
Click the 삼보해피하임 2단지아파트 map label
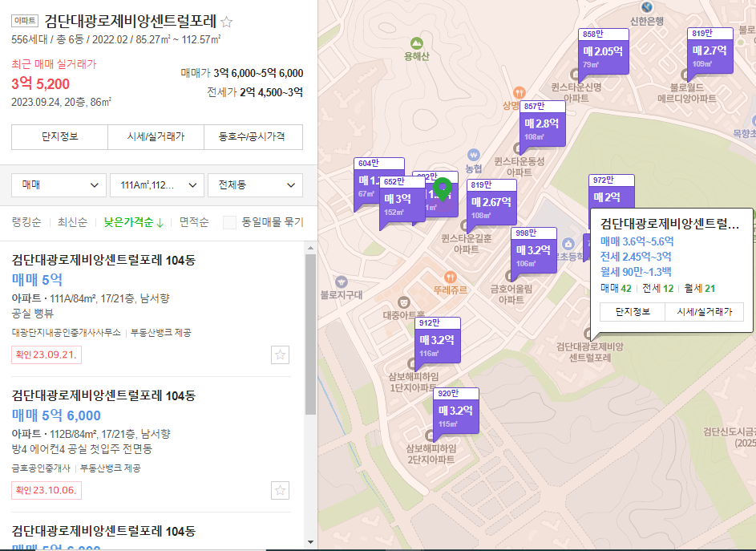point(431,454)
